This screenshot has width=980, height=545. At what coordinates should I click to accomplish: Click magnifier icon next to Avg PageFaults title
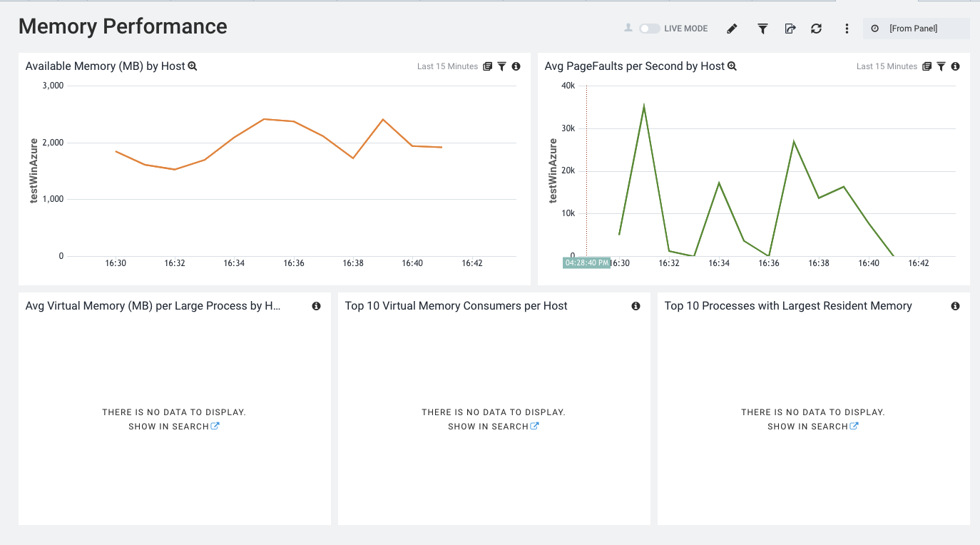[732, 66]
